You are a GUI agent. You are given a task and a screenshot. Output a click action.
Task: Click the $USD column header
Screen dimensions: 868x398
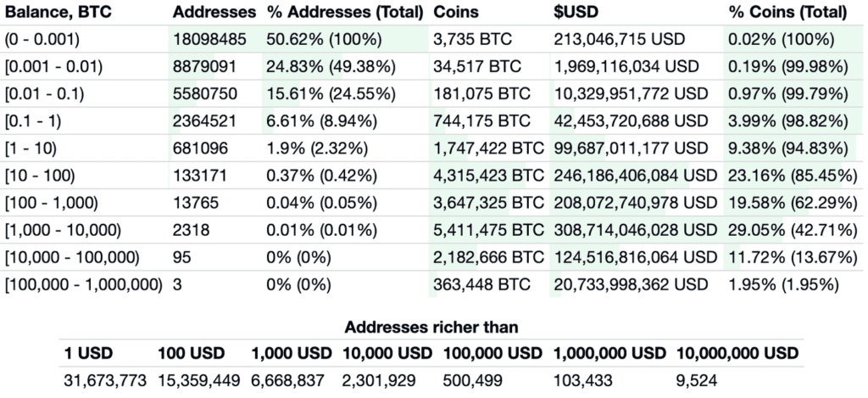click(577, 13)
